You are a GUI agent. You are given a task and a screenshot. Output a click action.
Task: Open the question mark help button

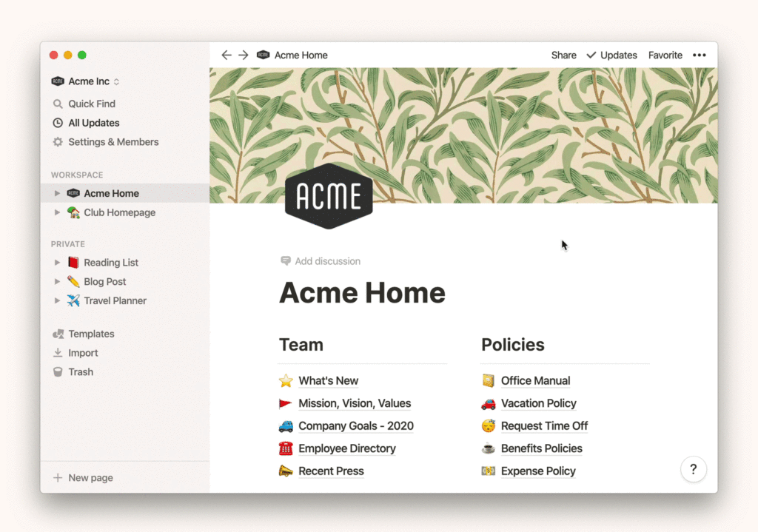693,469
